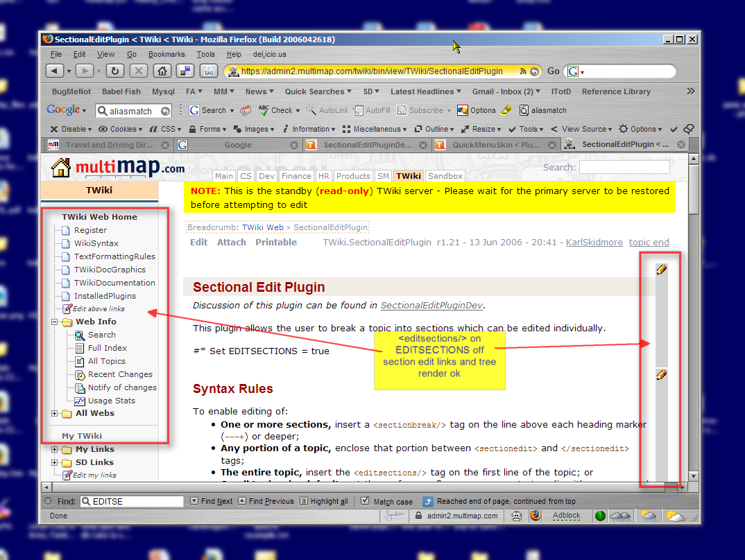The height and width of the screenshot is (560, 745).
Task: Collapse the Web Info tree folder
Action: click(x=55, y=322)
